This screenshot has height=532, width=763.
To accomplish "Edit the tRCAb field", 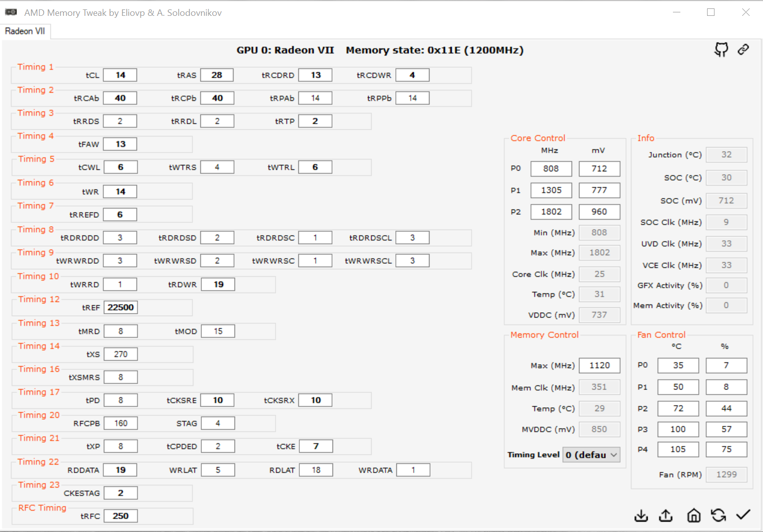I will pos(120,98).
